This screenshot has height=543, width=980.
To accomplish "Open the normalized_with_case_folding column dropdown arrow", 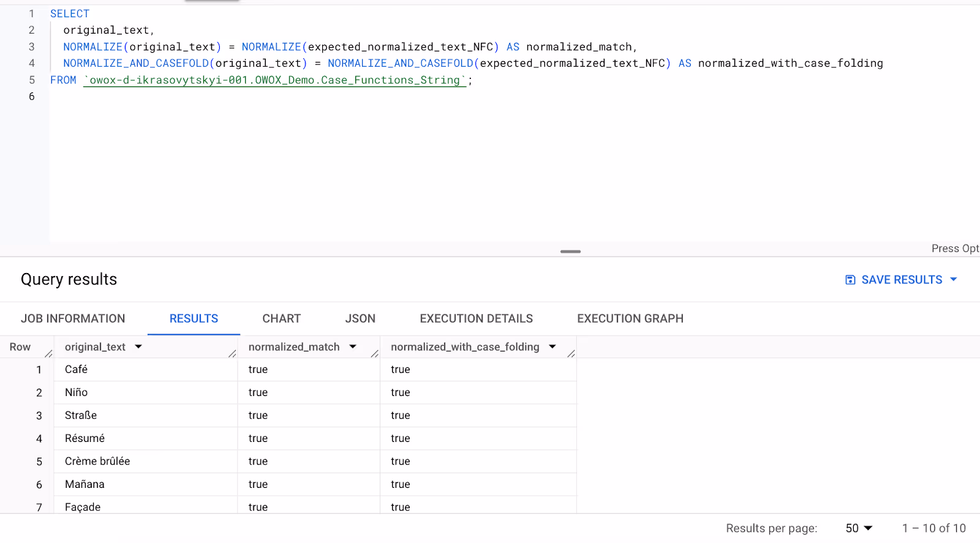I will click(552, 346).
